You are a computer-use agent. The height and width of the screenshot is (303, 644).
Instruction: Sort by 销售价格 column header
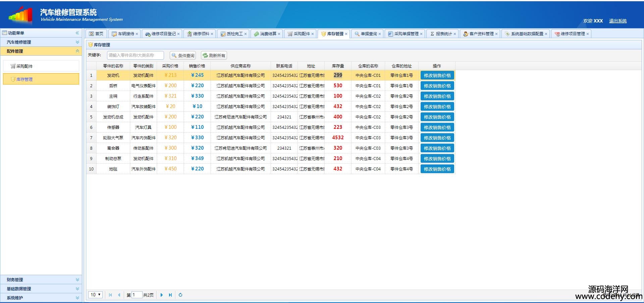click(x=197, y=66)
